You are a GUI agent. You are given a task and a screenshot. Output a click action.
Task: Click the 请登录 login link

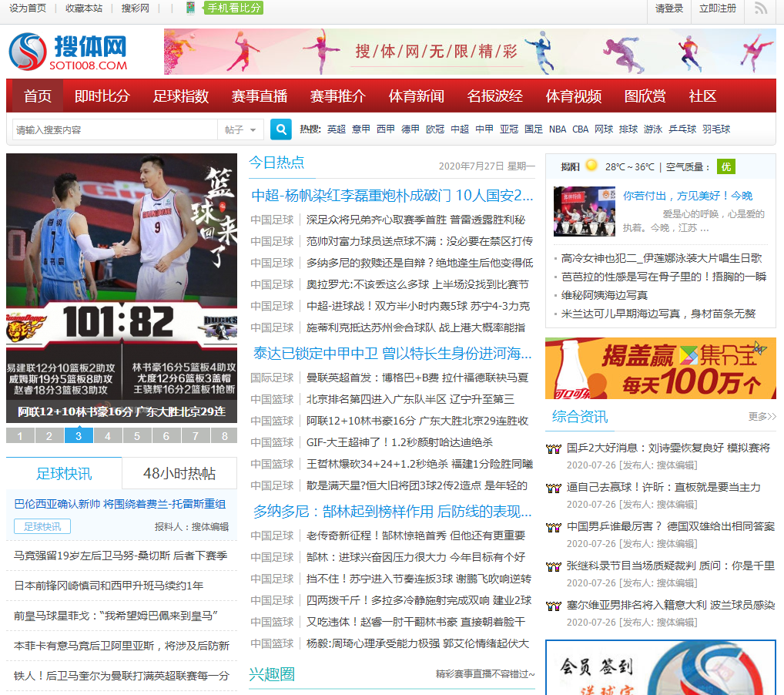tap(669, 8)
